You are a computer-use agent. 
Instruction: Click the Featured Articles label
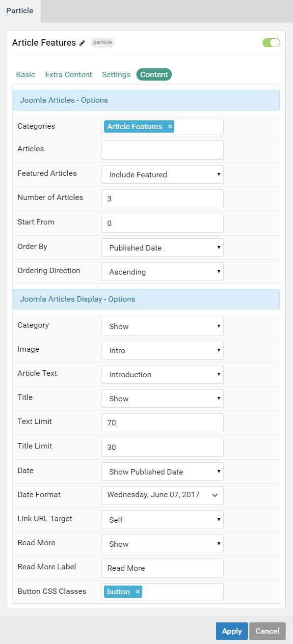(x=47, y=173)
